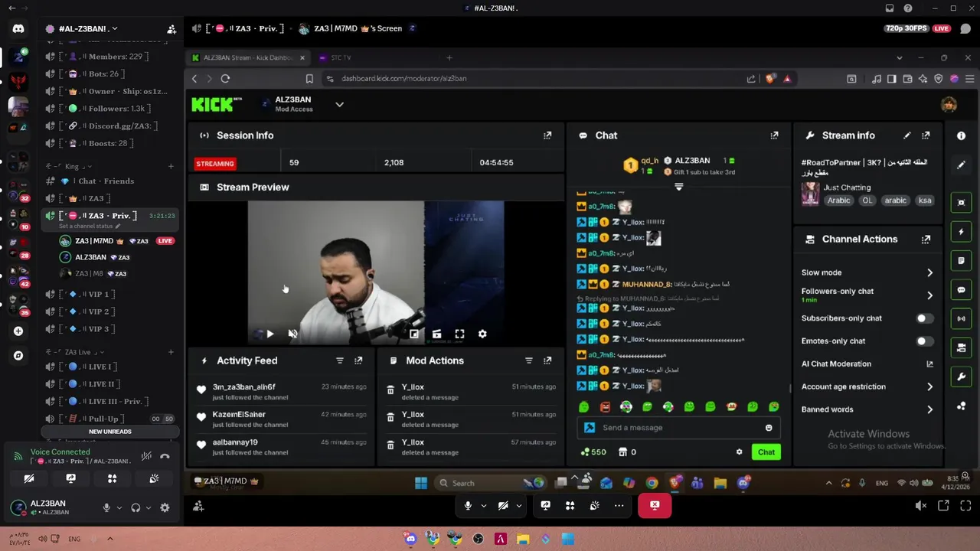Select the chat bubble icon in right sidebar
Viewport: 980px width, 551px height.
[x=961, y=290]
